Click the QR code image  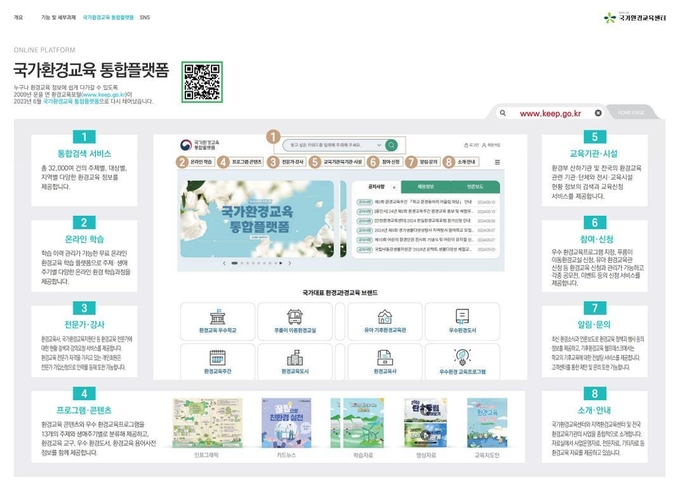tap(202, 80)
